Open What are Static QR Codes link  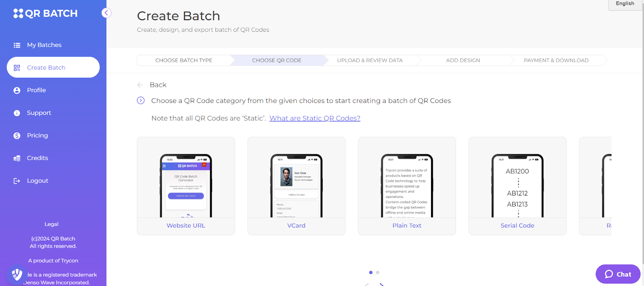point(315,118)
